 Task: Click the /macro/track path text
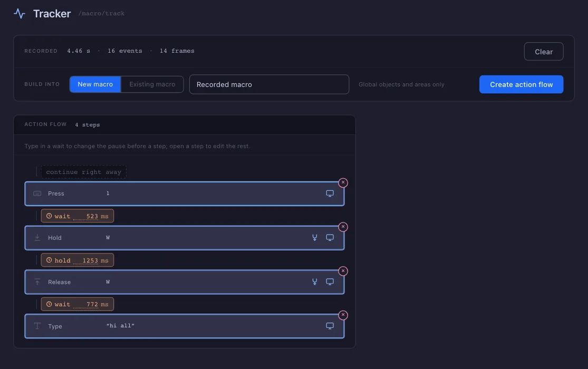point(101,14)
